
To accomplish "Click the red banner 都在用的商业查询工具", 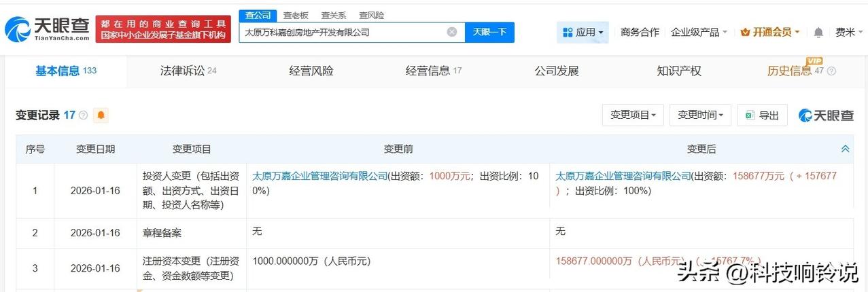I will 163,29.
